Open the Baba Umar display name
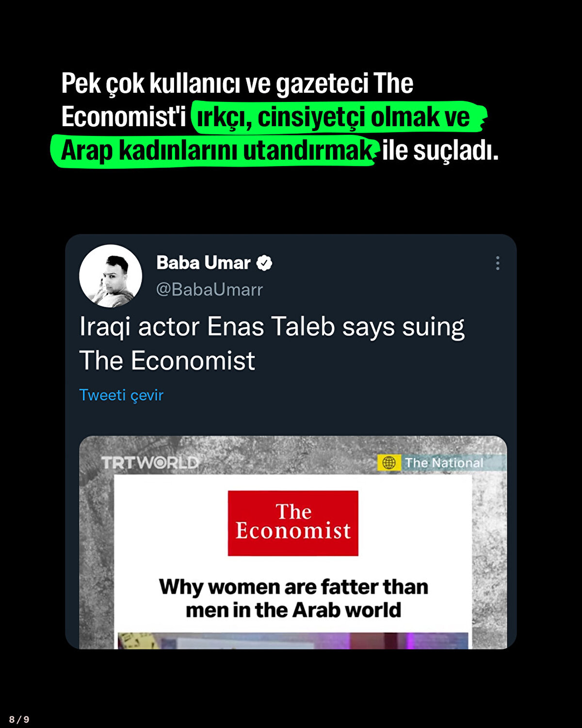 click(203, 263)
